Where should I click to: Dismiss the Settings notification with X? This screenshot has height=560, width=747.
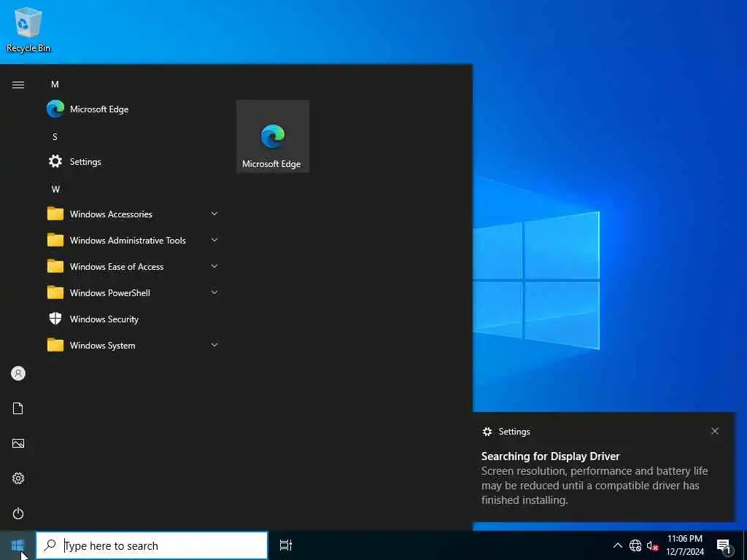[x=715, y=431]
